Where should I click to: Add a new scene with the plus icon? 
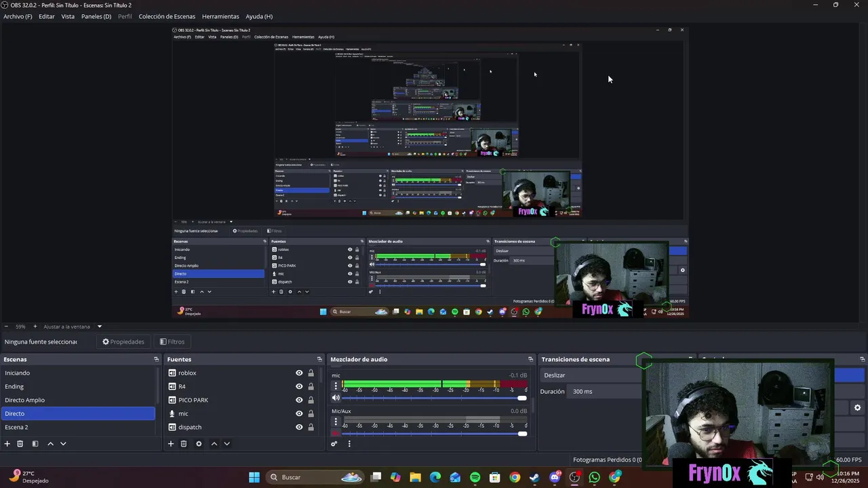click(7, 444)
